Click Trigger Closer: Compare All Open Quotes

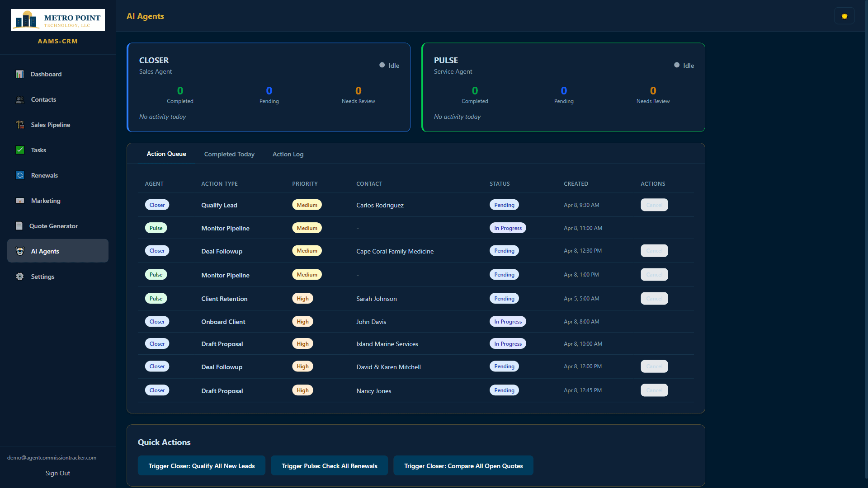[x=463, y=466]
